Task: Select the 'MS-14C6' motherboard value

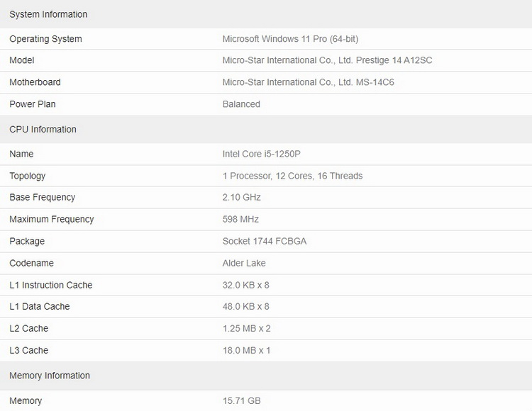Action: click(x=375, y=82)
